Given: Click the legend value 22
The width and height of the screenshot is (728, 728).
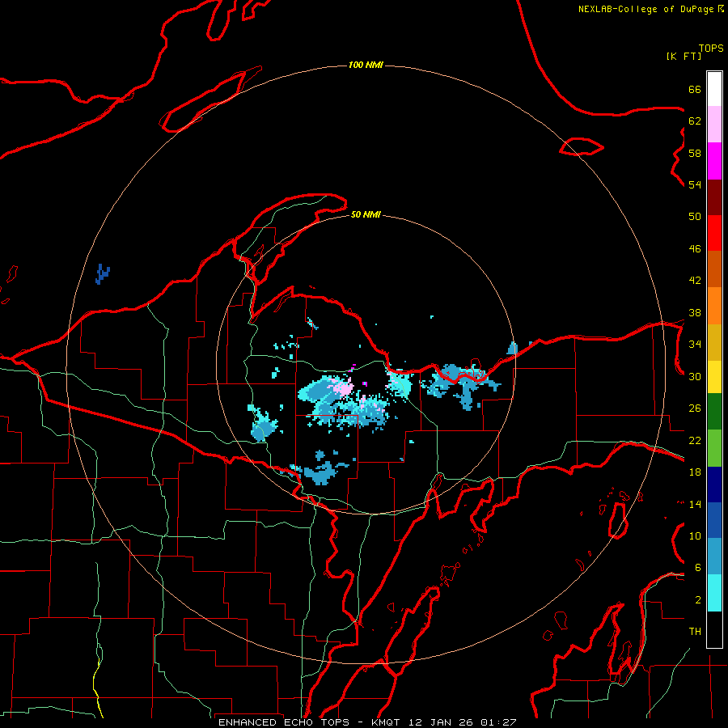Looking at the screenshot, I should coord(695,440).
